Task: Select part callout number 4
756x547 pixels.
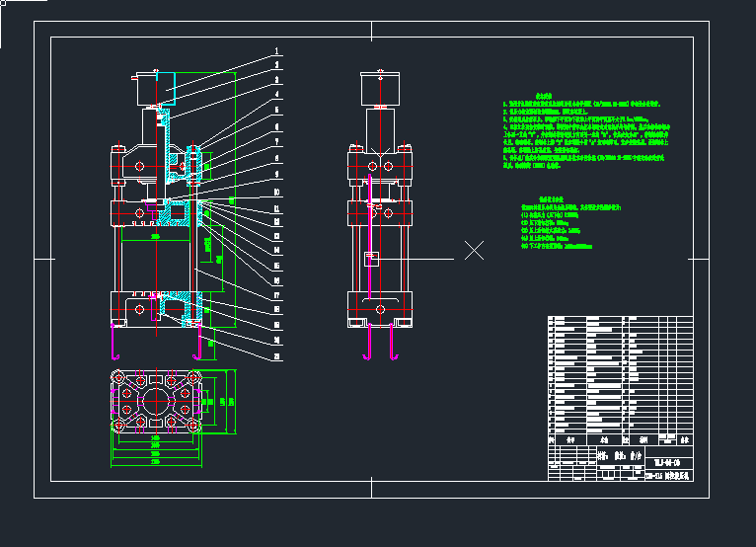Action: (x=277, y=96)
